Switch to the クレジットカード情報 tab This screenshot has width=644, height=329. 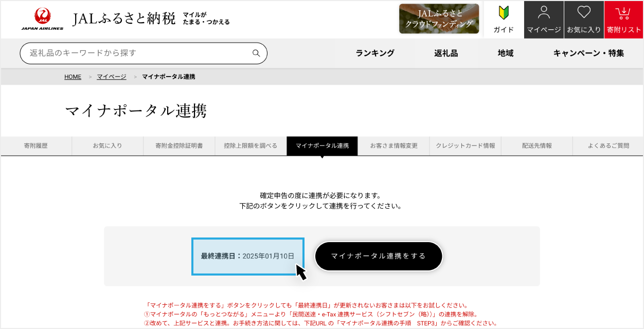click(x=465, y=145)
